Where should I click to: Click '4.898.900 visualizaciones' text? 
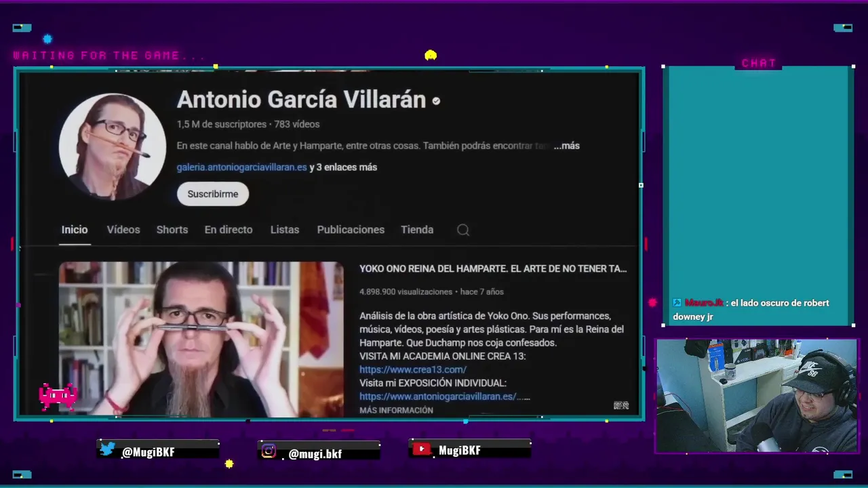point(406,292)
